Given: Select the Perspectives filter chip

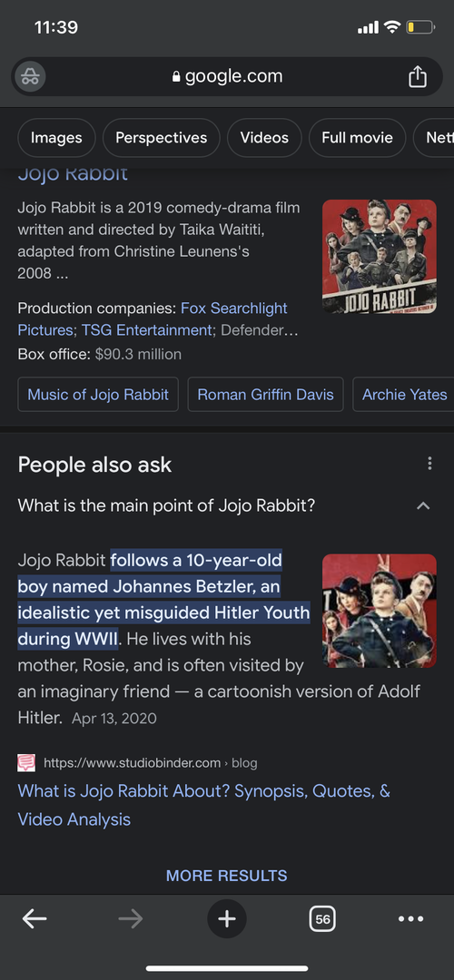Looking at the screenshot, I should click(x=162, y=138).
